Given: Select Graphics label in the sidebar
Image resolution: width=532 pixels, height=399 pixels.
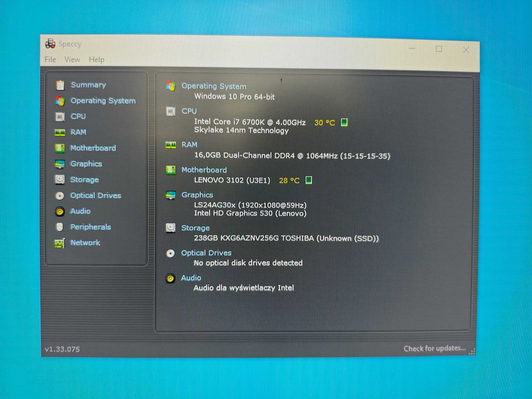Looking at the screenshot, I should pos(86,164).
